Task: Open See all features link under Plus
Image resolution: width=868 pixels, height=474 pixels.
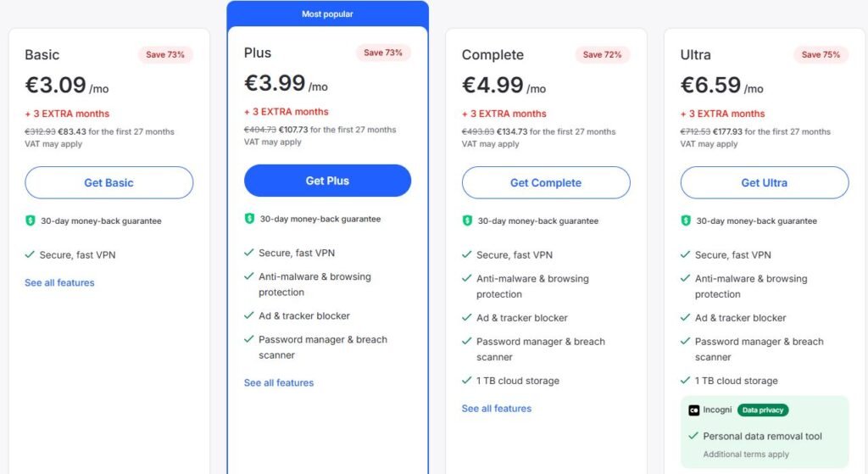Action: [x=278, y=382]
